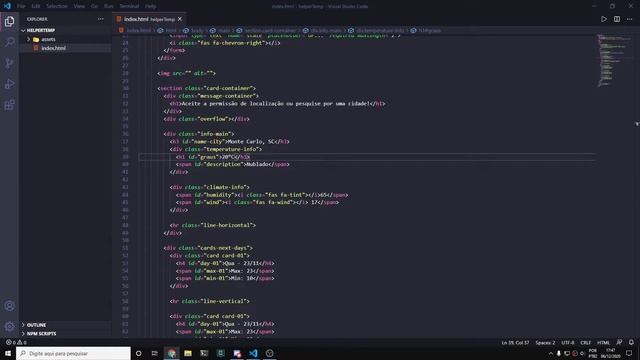Split the editor to the right
Image resolution: width=640 pixels, height=360 pixels.
click(x=617, y=19)
